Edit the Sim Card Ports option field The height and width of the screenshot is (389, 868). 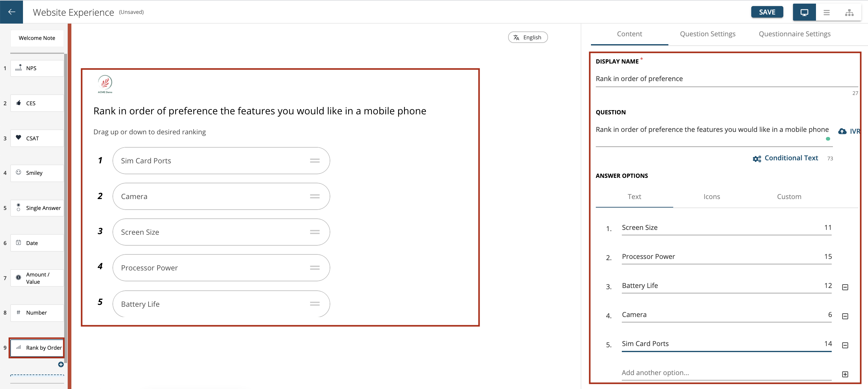click(726, 344)
